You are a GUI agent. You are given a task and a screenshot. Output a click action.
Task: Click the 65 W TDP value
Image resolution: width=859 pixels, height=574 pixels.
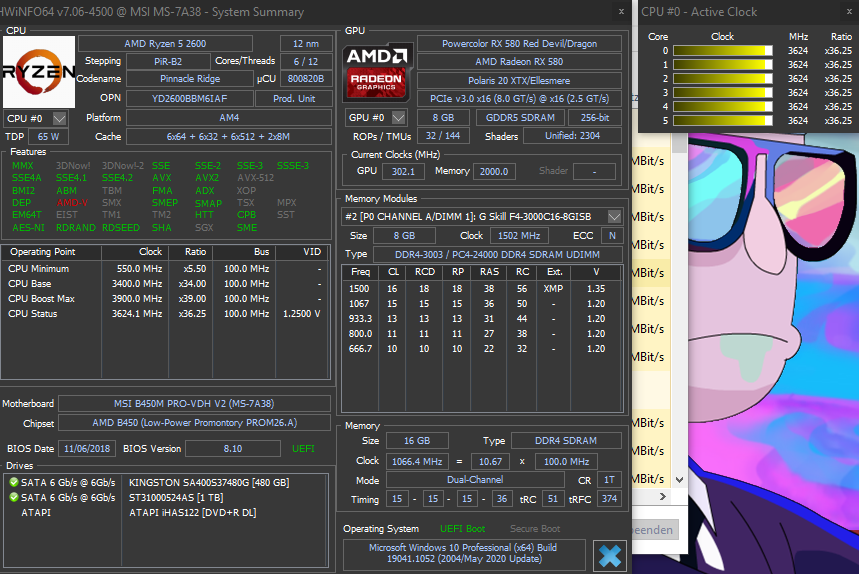(48, 136)
